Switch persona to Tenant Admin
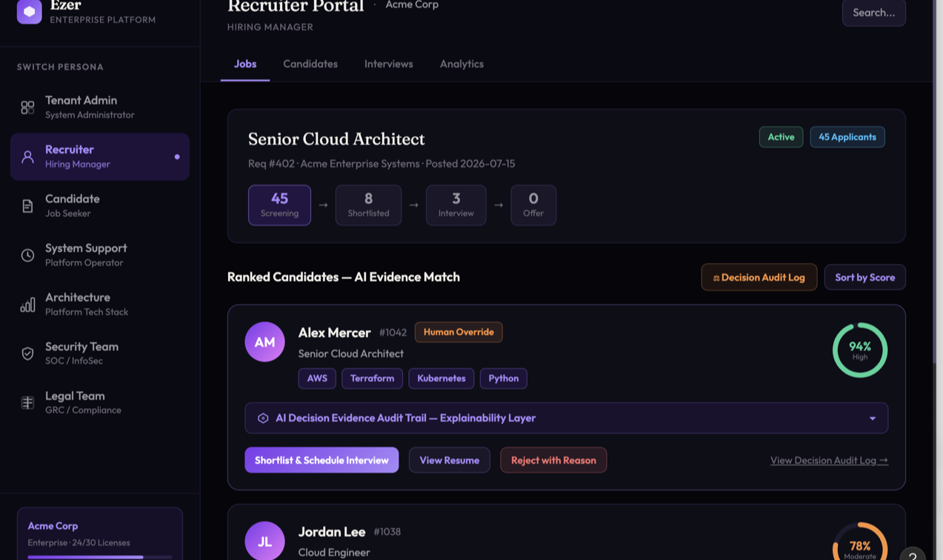943x560 pixels. click(100, 107)
